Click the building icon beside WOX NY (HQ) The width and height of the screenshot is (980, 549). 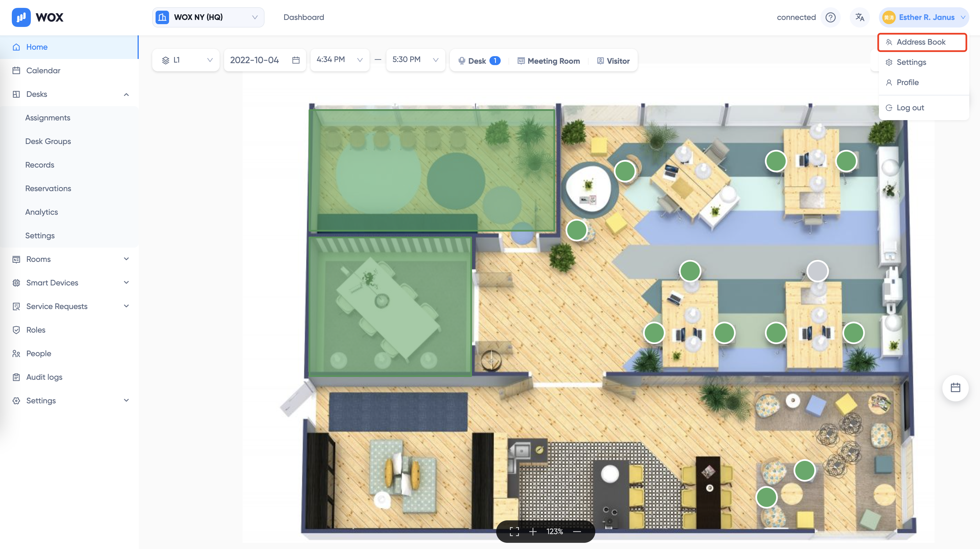pos(163,17)
